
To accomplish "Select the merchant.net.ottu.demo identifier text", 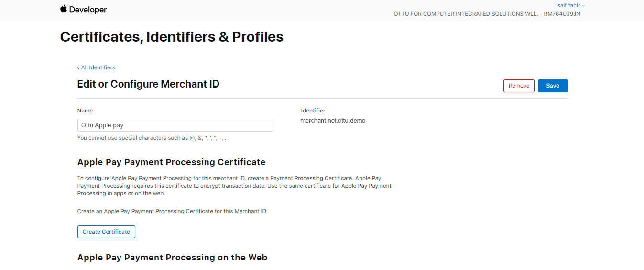I will [333, 121].
